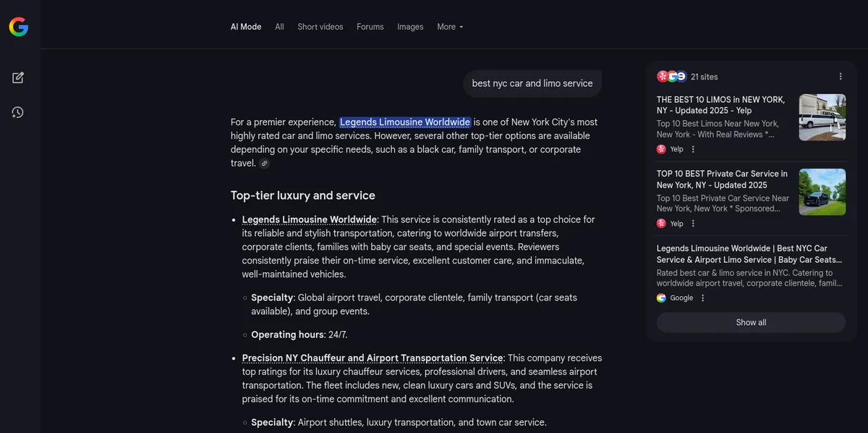Click the query chip 'best nyc car and limo service'
This screenshot has width=868, height=433.
[532, 83]
